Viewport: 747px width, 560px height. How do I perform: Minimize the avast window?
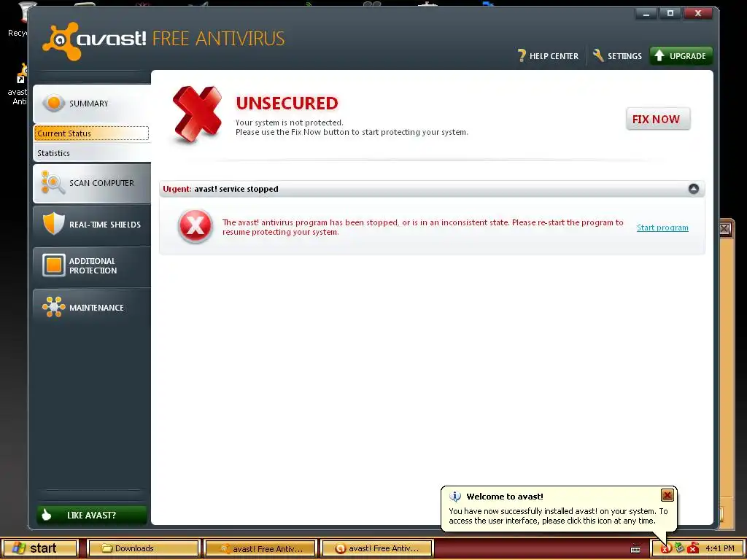pos(646,13)
